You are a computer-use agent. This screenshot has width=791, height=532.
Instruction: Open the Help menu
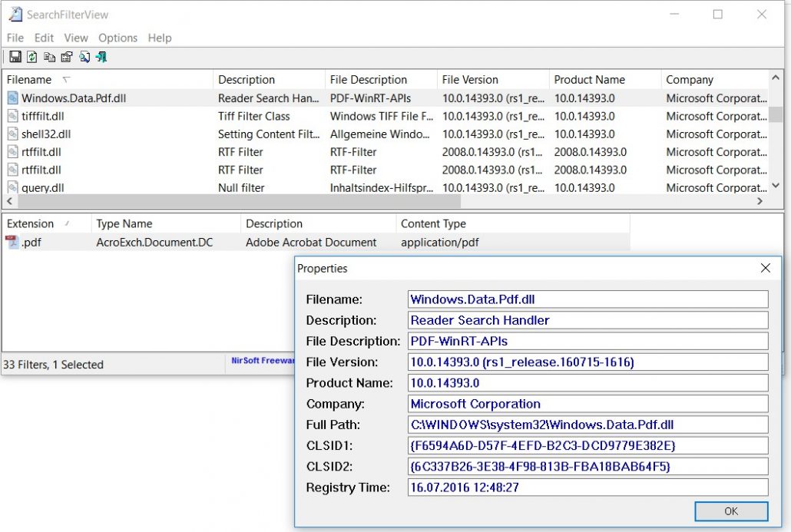(159, 38)
